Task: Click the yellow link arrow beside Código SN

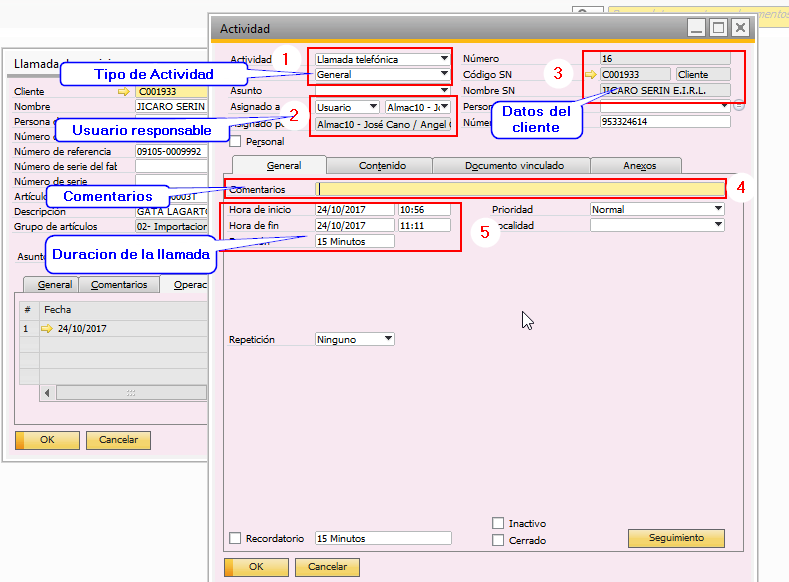Action: (592, 75)
